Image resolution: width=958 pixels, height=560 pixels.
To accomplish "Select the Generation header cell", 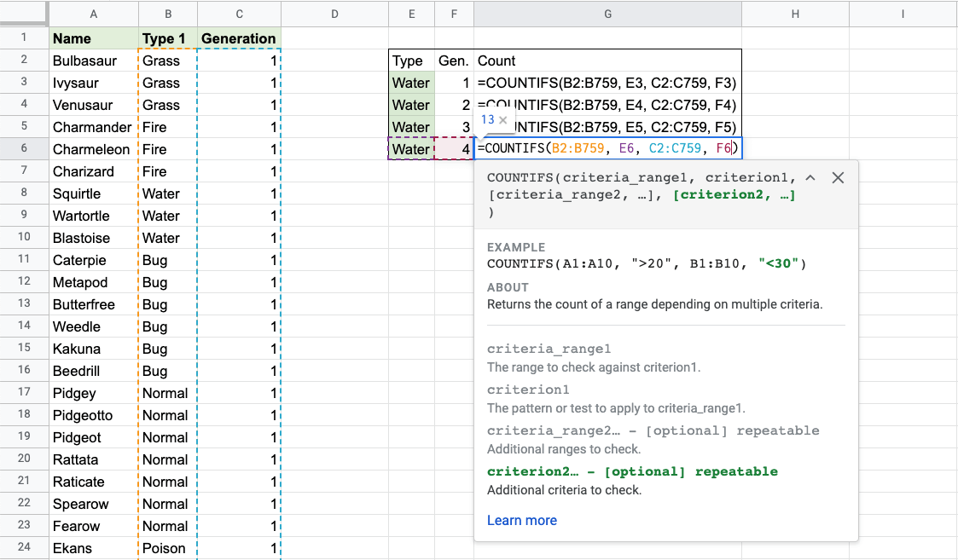I will (x=238, y=38).
